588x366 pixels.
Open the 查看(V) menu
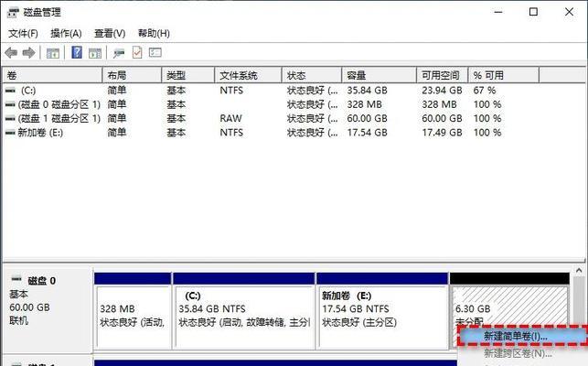(x=110, y=34)
